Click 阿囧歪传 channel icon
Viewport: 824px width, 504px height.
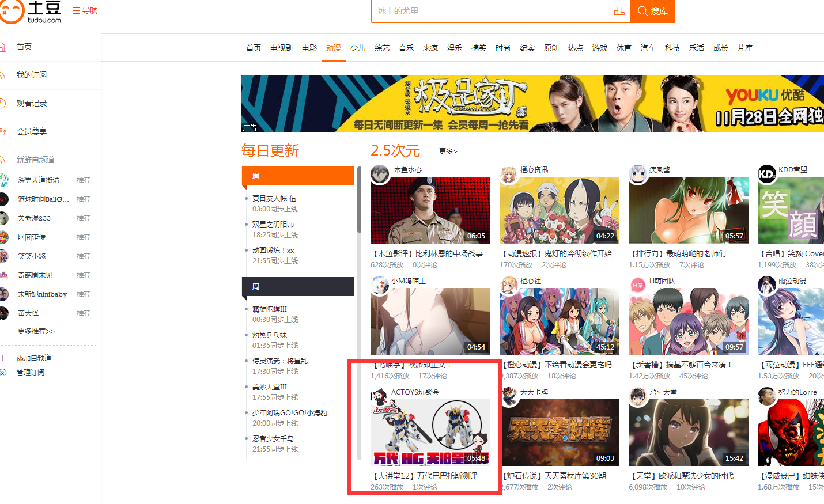(x=4, y=237)
